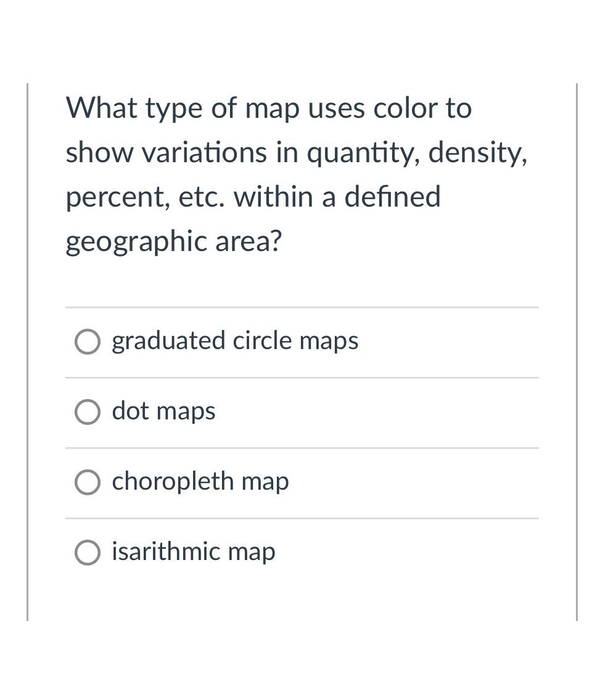The height and width of the screenshot is (700, 608).
Task: Select the graduated circle maps radio button
Action: pyautogui.click(x=87, y=342)
